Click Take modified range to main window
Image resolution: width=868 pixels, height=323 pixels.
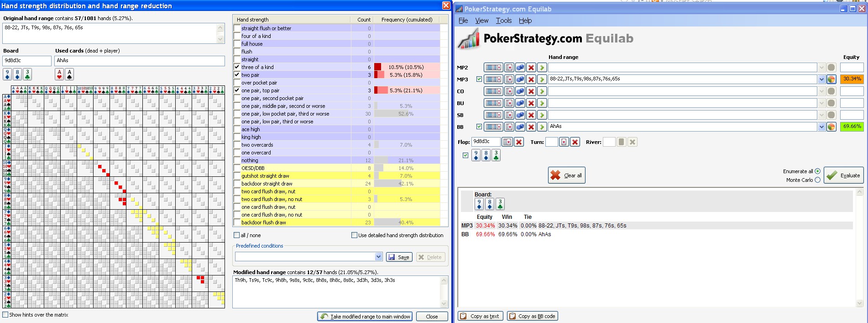365,316
